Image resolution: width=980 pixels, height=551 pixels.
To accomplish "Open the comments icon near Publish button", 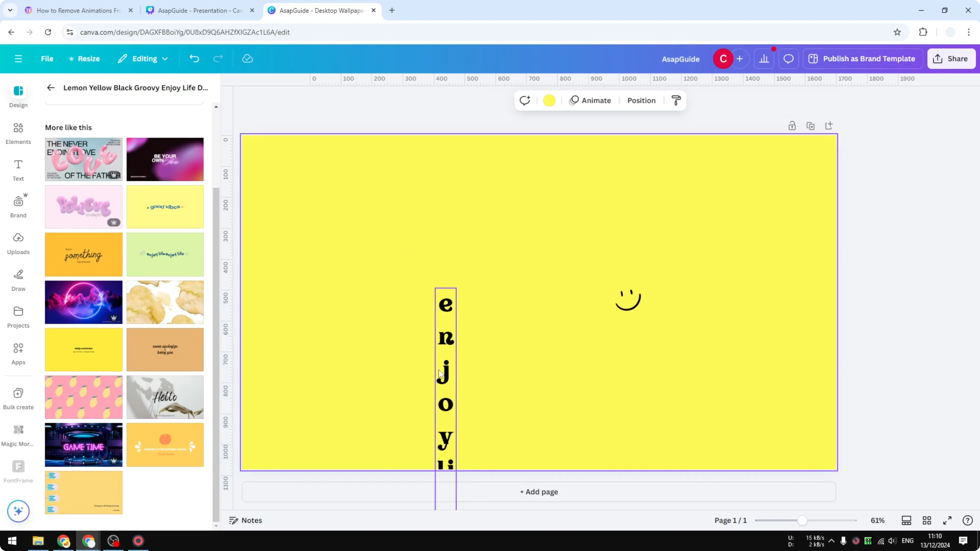I will pos(788,58).
